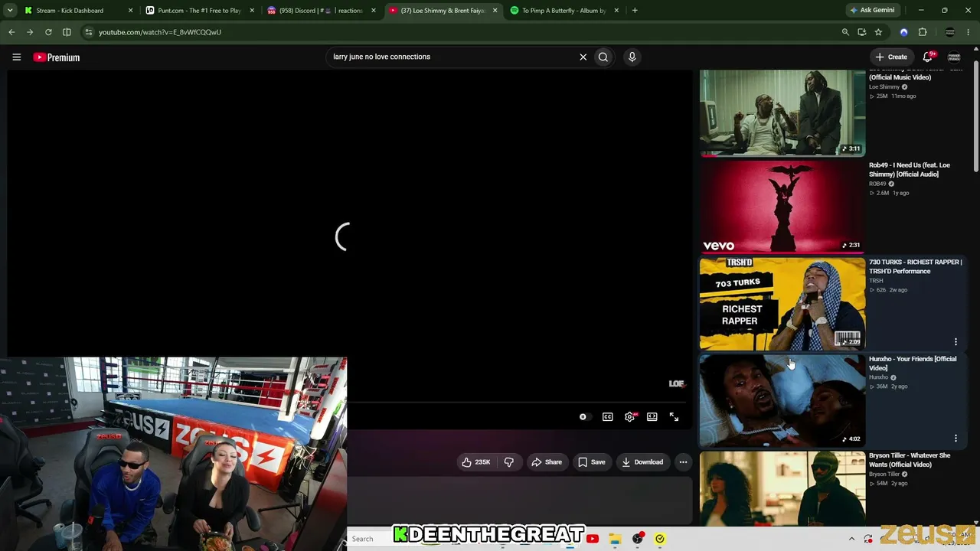Dislike the video
The image size is (980, 551).
point(508,462)
